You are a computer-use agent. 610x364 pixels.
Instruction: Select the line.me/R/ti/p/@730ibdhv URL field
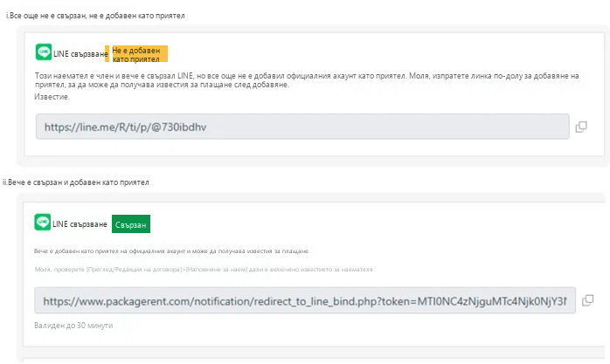point(302,127)
